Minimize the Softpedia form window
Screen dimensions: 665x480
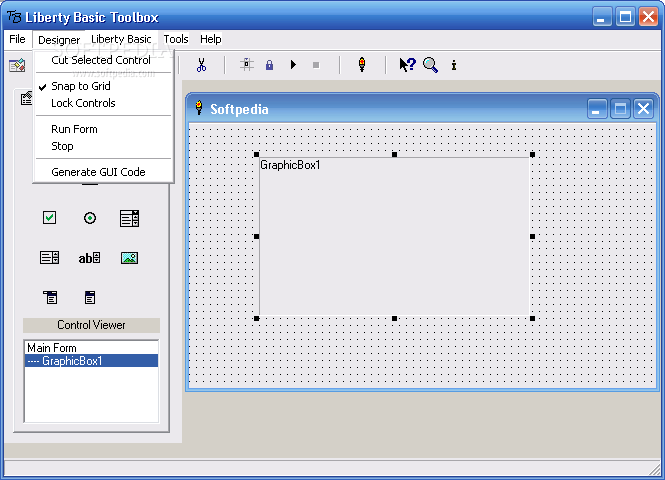pyautogui.click(x=597, y=109)
